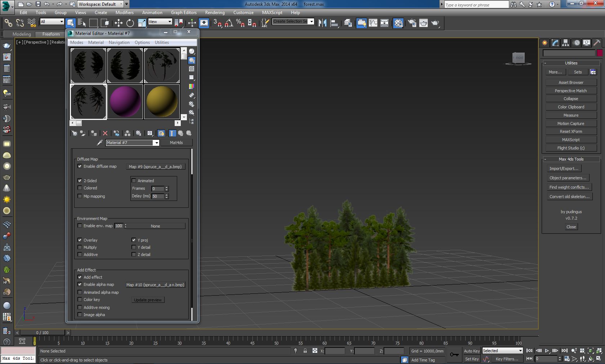The width and height of the screenshot is (605, 364).
Task: Click the red X reset material icon
Action: coord(105,134)
